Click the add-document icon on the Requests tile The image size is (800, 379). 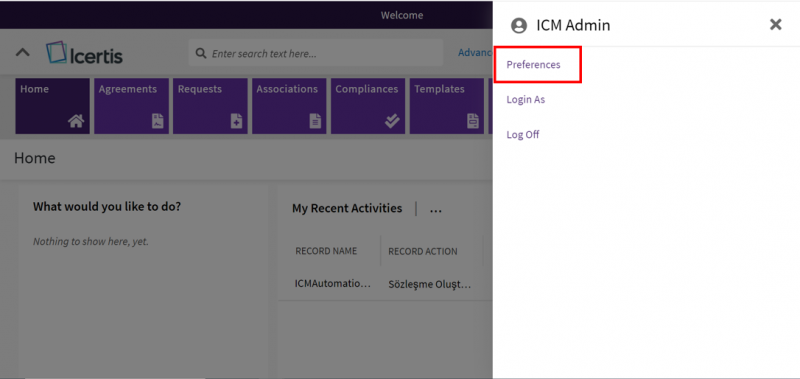237,121
